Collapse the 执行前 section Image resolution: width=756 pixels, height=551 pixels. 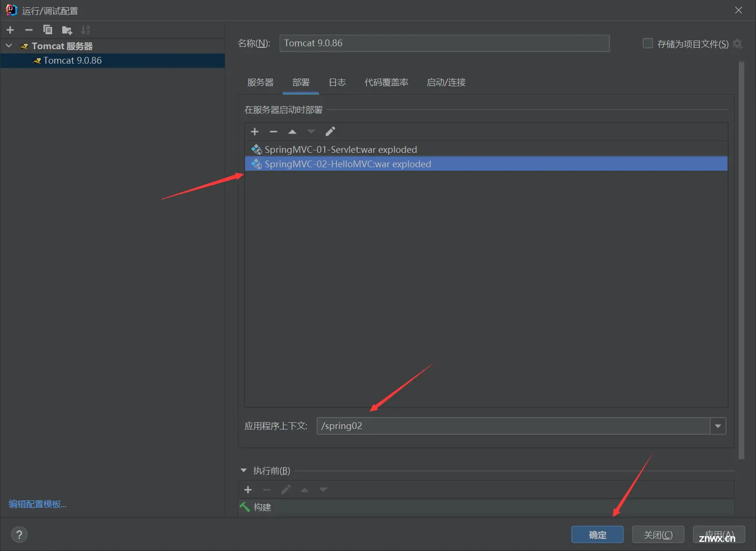point(244,470)
